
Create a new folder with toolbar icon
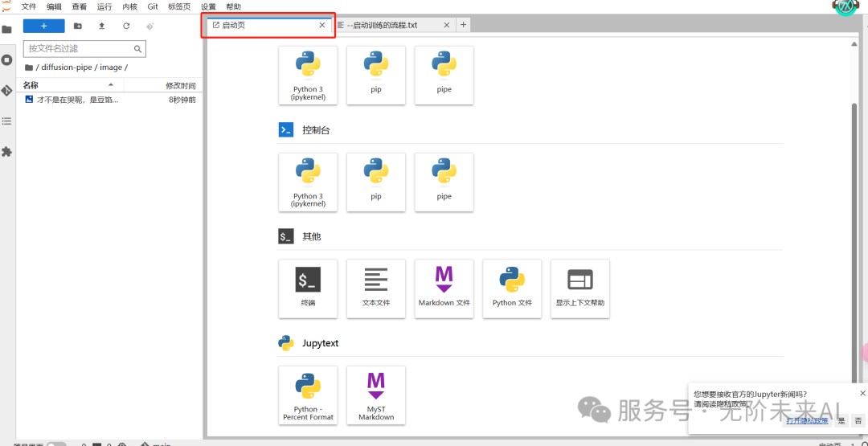click(x=77, y=26)
